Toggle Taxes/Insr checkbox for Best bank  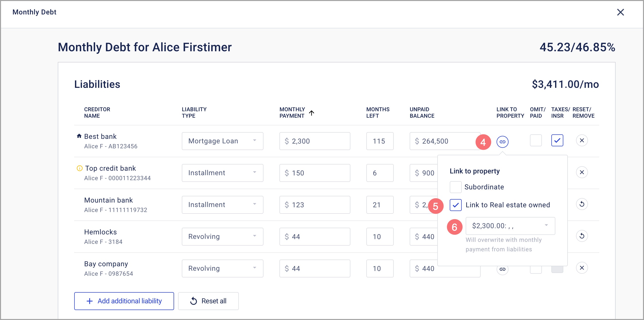click(557, 141)
